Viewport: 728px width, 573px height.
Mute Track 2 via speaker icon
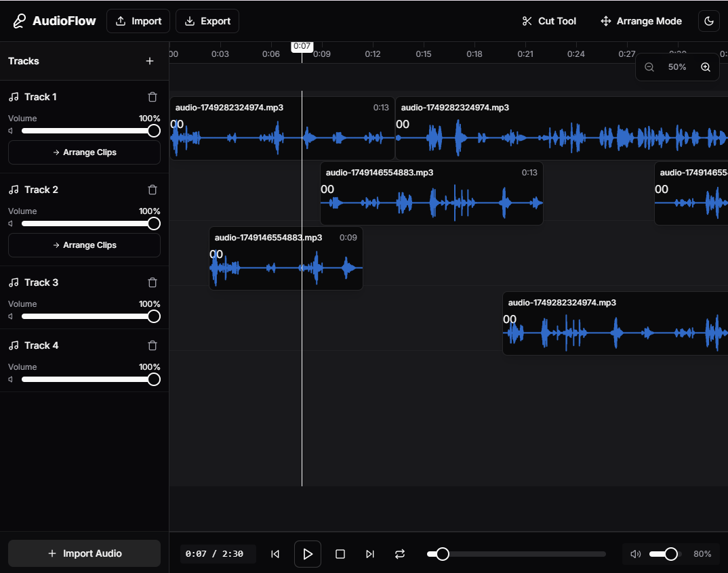[11, 224]
